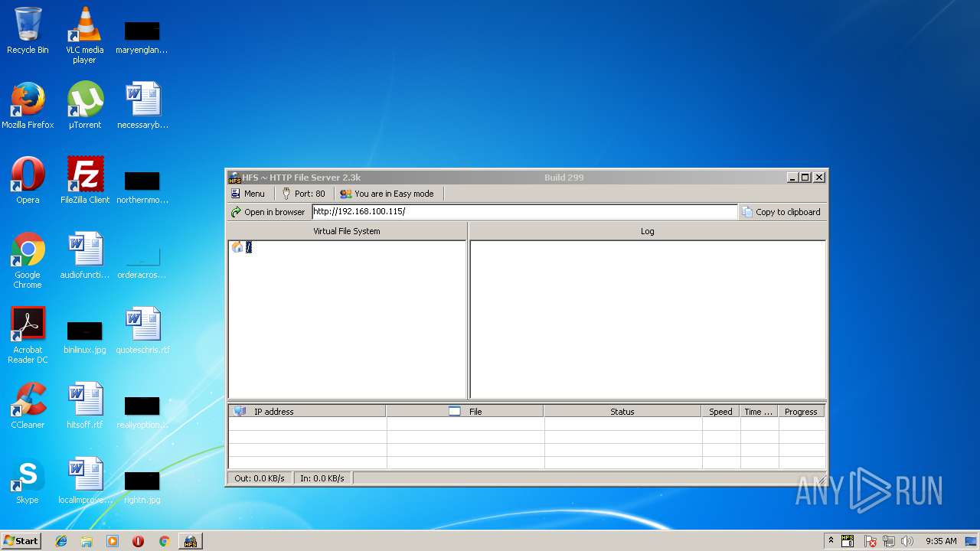Click the server URL address field
Image resolution: width=980 pixels, height=551 pixels.
524,212
